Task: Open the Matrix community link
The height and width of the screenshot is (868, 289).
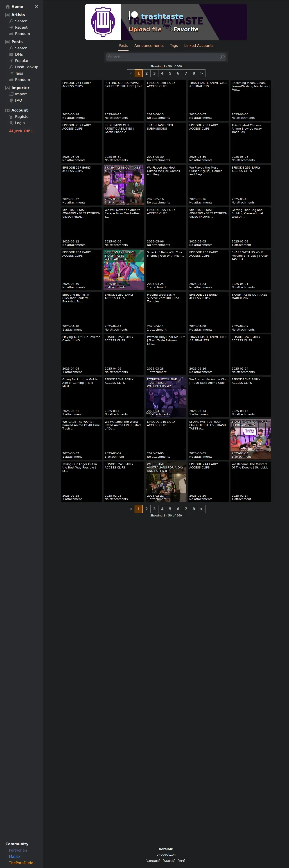Action: tap(14, 857)
